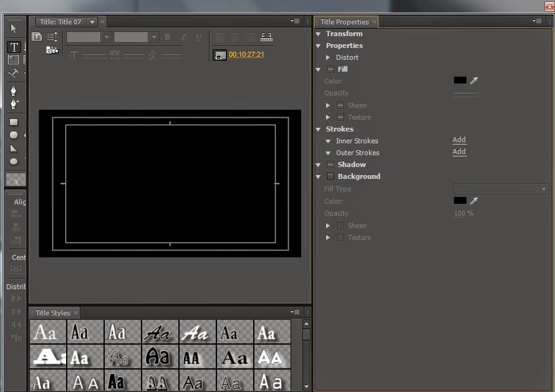Select the Path Type tool
The height and width of the screenshot is (392, 555).
pos(14,73)
